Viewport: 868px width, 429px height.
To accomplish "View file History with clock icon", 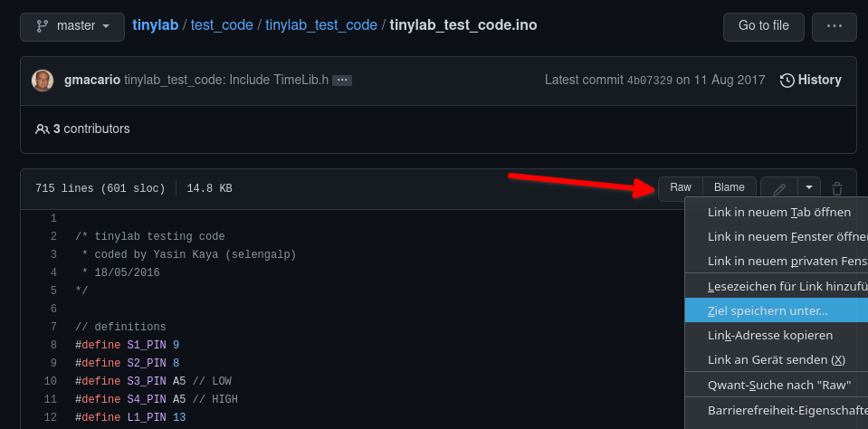I will click(x=811, y=81).
